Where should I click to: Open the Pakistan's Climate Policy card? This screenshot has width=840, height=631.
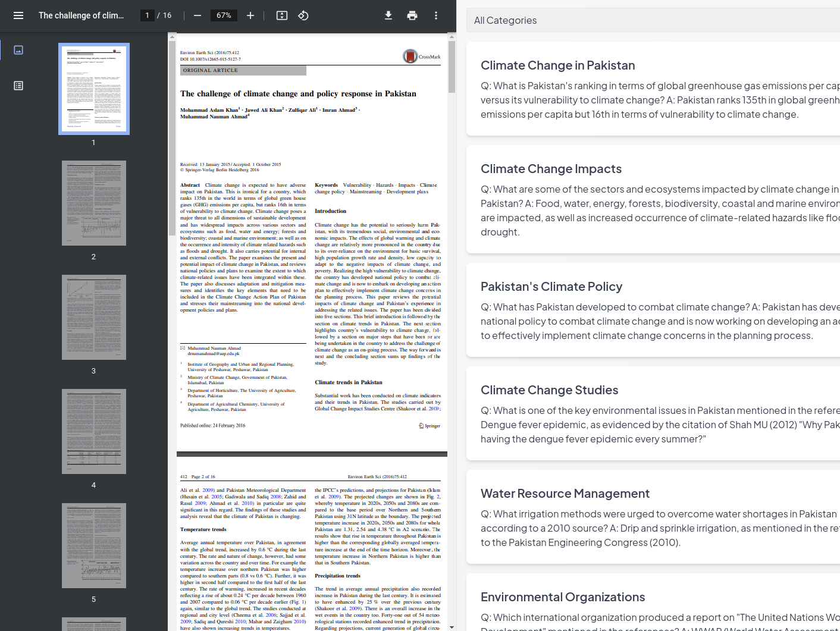tap(653, 310)
